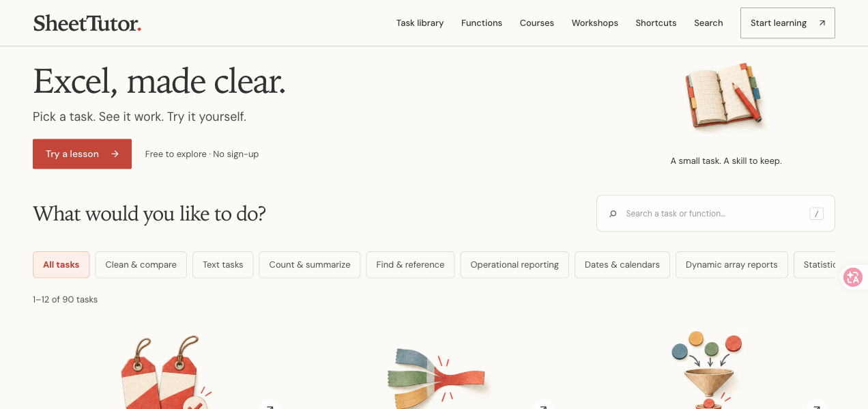868x409 pixels.
Task: Click the pink translate floating icon
Action: point(853,277)
